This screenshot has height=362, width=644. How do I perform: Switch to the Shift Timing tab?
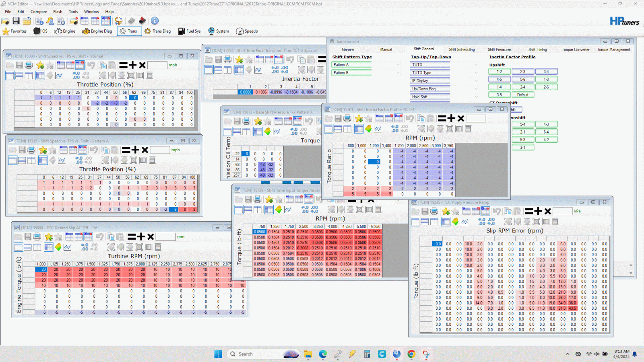click(x=537, y=49)
